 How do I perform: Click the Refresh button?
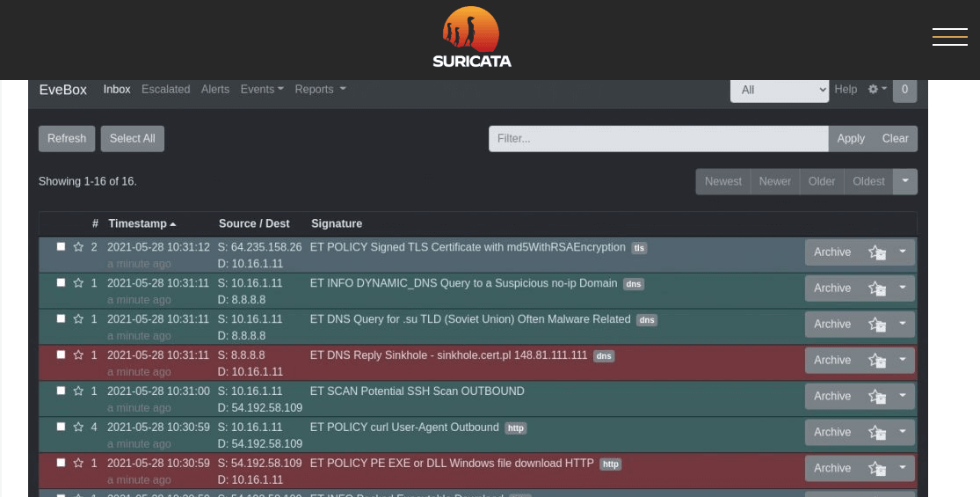click(67, 139)
